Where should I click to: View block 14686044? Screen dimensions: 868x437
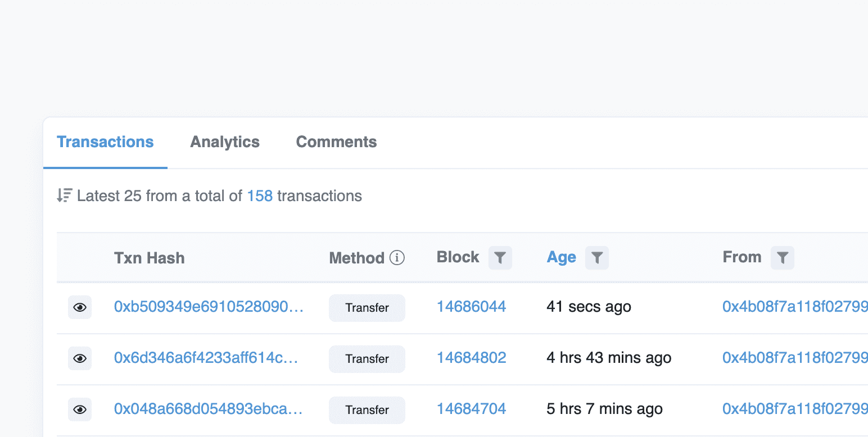[x=471, y=307]
